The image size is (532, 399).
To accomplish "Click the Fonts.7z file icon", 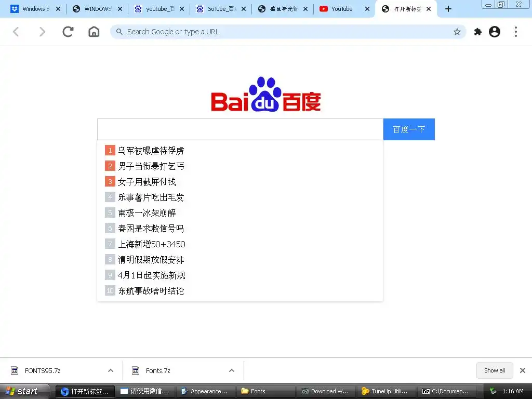I will click(x=136, y=370).
